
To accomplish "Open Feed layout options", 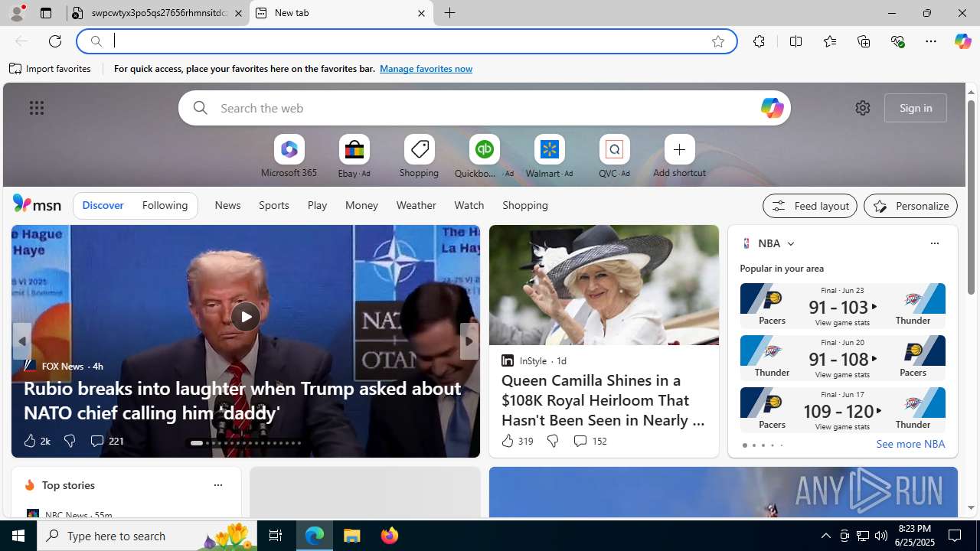I will [809, 206].
